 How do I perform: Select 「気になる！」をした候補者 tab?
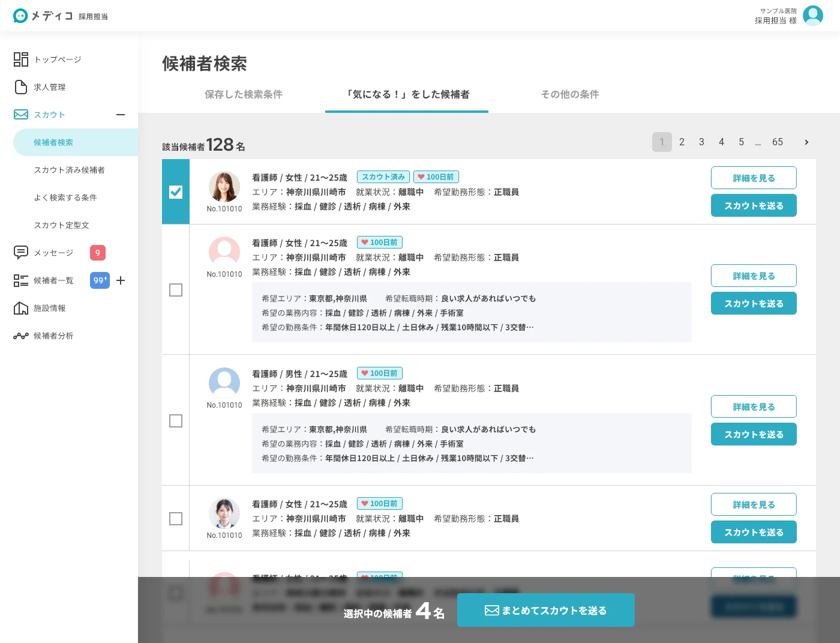coord(407,94)
